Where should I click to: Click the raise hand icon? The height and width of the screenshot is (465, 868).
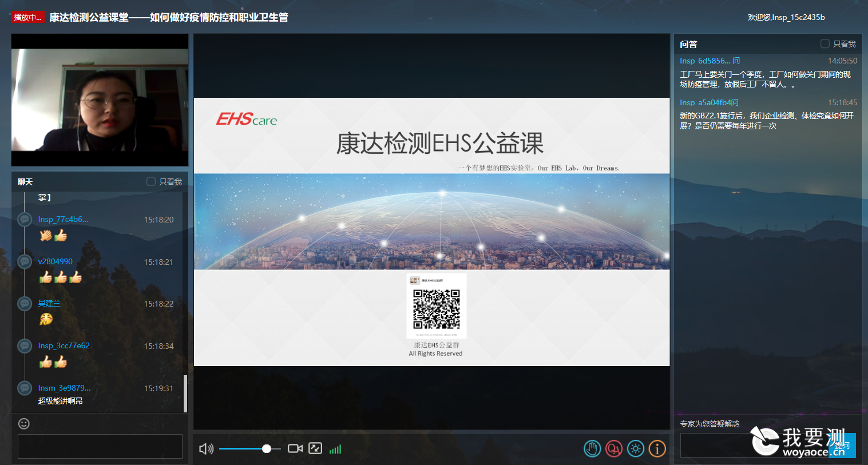click(x=592, y=449)
